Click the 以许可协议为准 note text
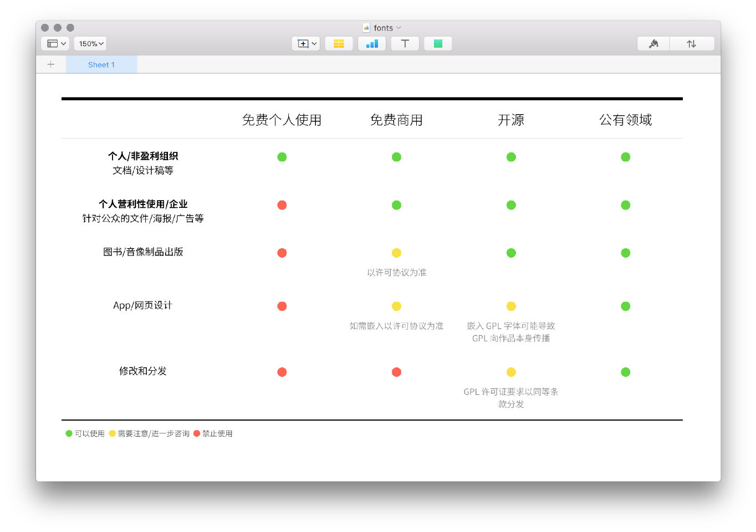The width and height of the screenshot is (756, 532). pos(396,273)
